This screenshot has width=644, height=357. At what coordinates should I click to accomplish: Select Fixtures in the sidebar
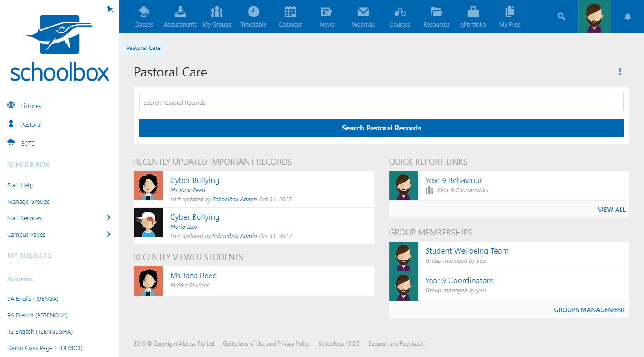coord(31,106)
